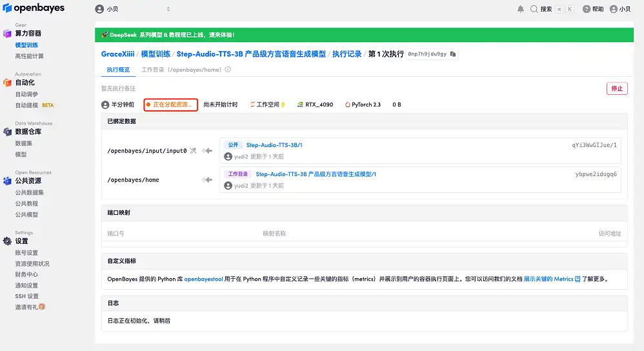The width and height of the screenshot is (644, 351).
Task: Copy the execution ID 0np7h9jdu9gy
Action: pyautogui.click(x=452, y=54)
